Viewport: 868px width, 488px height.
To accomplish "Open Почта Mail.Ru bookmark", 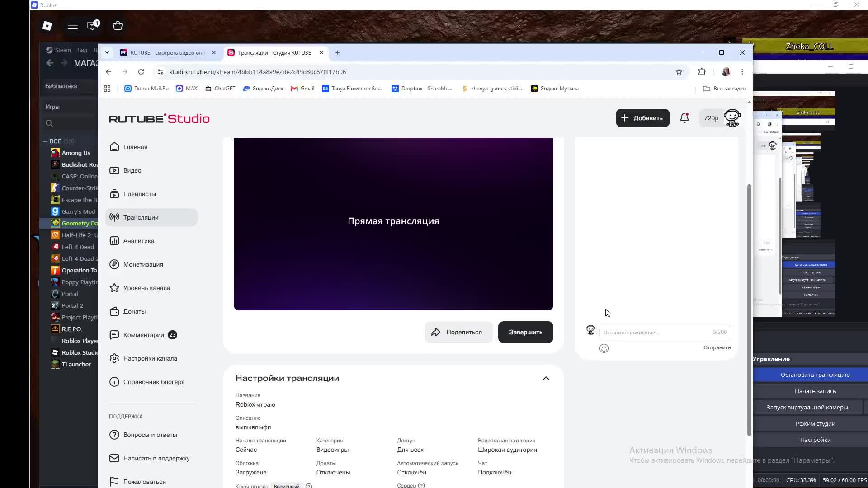I will click(x=146, y=89).
